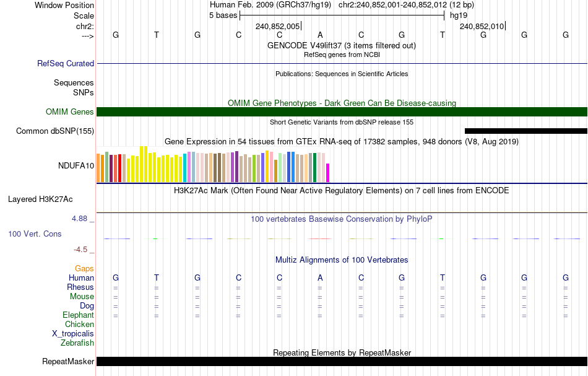Click the black RepeatMasker repeat element bar
This screenshot has height=376, width=588.
(342, 361)
